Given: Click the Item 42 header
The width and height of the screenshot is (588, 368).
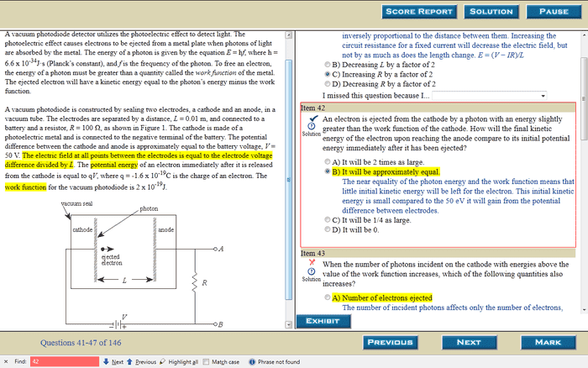Looking at the screenshot, I should [x=438, y=108].
